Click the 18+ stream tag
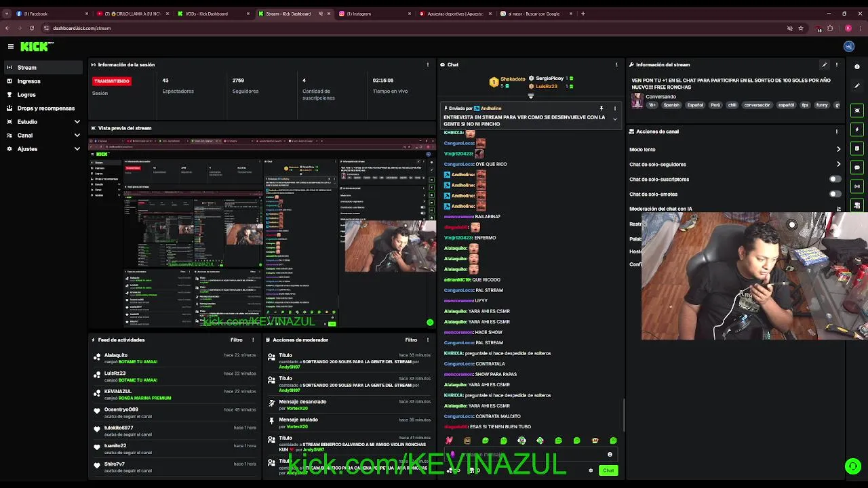The height and width of the screenshot is (488, 868). (652, 105)
